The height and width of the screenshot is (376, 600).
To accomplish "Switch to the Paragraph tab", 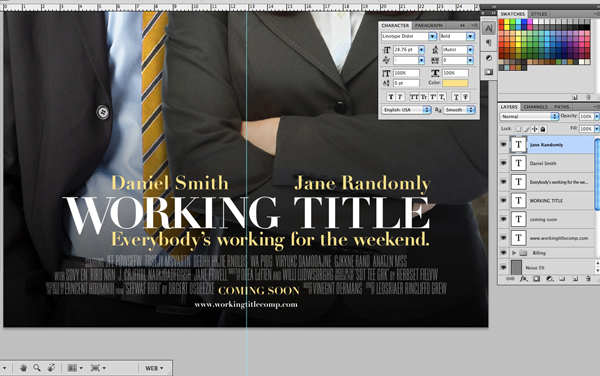I will click(429, 25).
